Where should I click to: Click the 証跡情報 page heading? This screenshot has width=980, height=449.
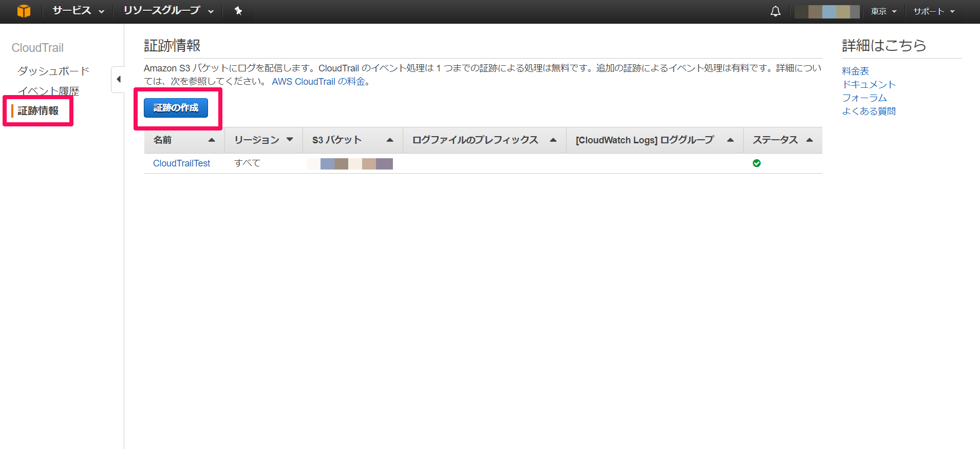coord(172,46)
